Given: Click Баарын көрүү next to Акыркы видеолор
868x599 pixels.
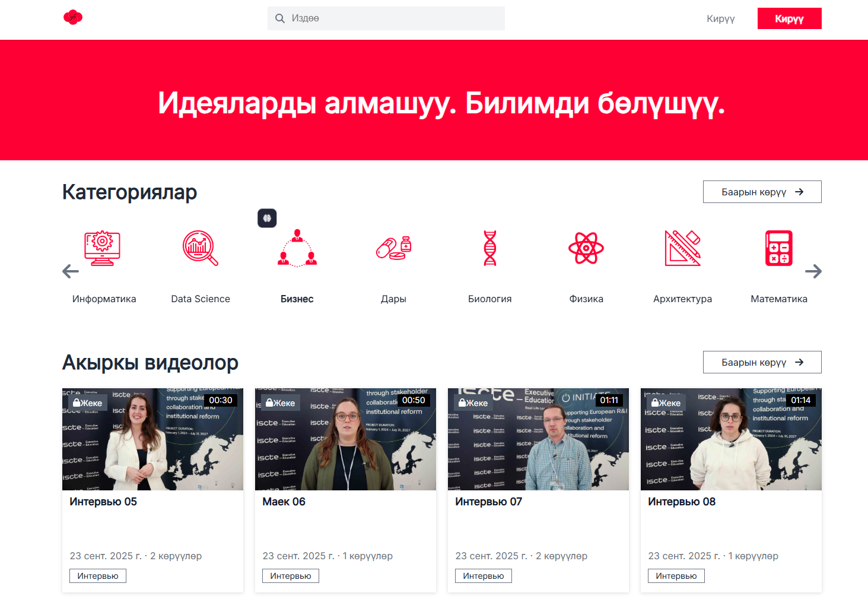Looking at the screenshot, I should coord(762,362).
